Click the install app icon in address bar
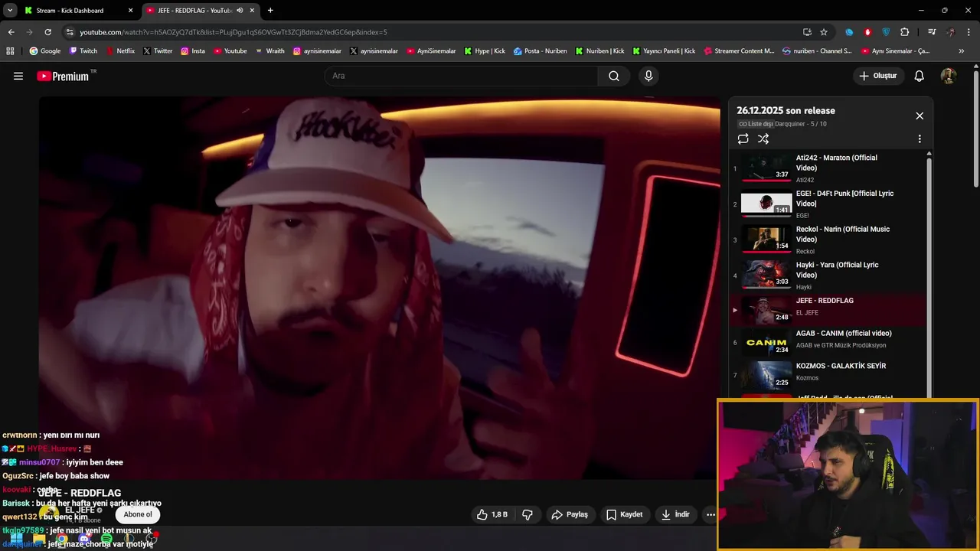 coord(807,32)
